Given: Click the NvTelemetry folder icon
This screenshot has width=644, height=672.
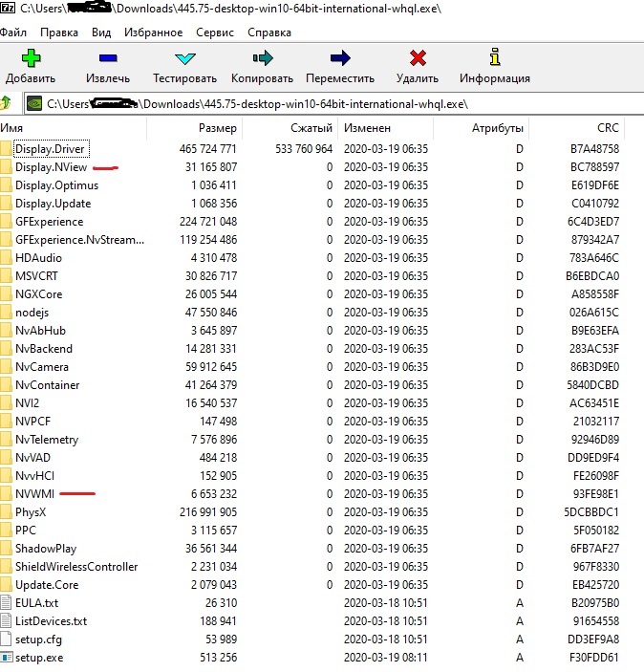Looking at the screenshot, I should [x=6, y=440].
